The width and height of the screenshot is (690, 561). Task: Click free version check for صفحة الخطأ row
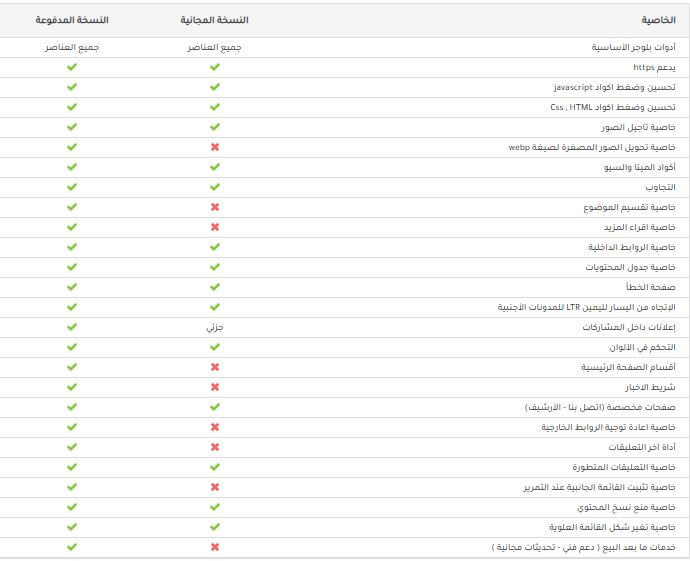215,287
